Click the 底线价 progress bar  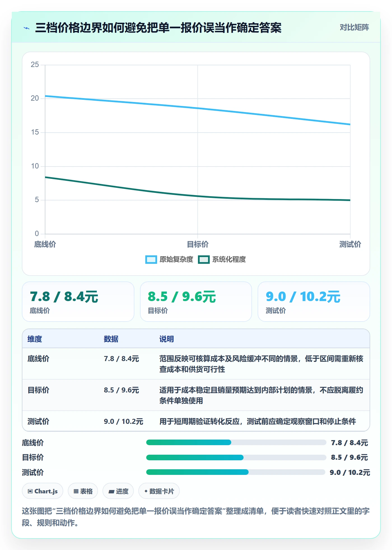(236, 443)
